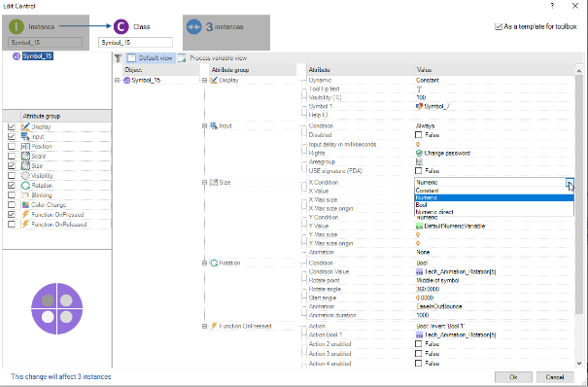Click the purple Class circle icon

[x=121, y=27]
